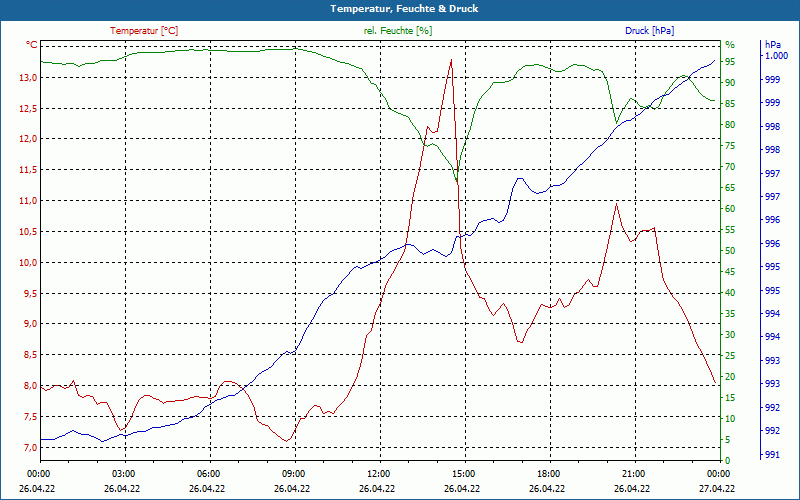Viewport: 800px width, 500px height.
Task: Click the green humidity axis value 0
Action: point(728,461)
